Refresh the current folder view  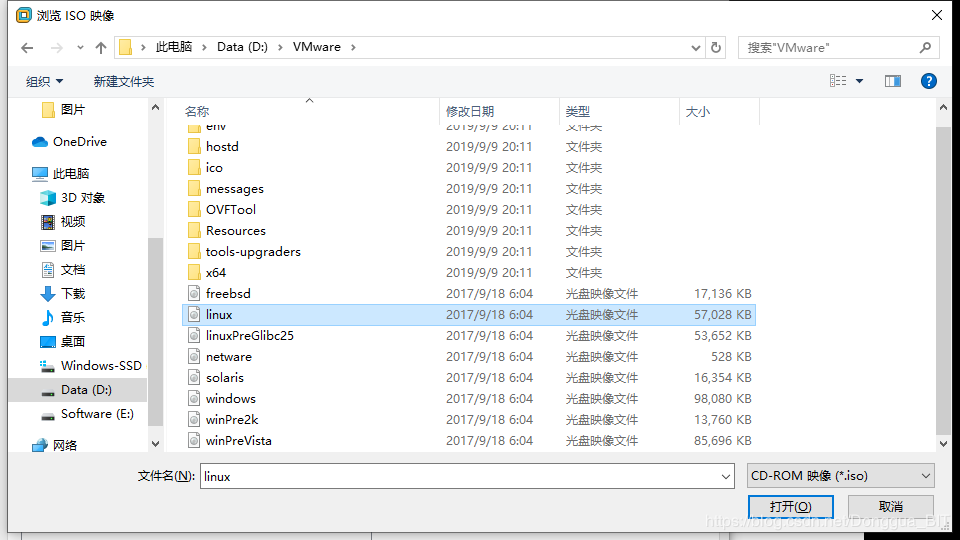(716, 48)
